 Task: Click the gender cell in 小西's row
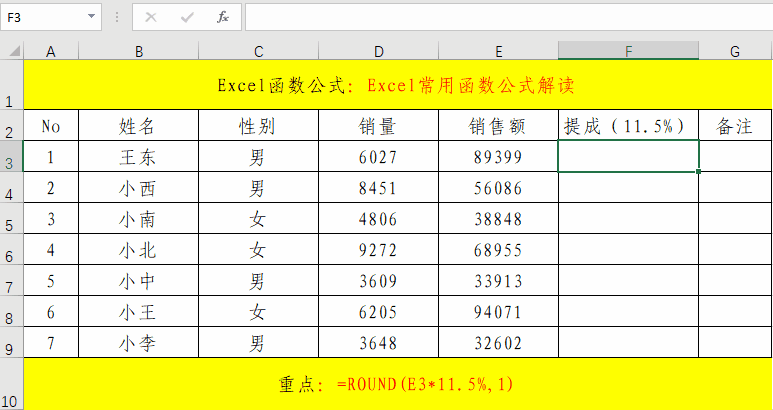[258, 188]
